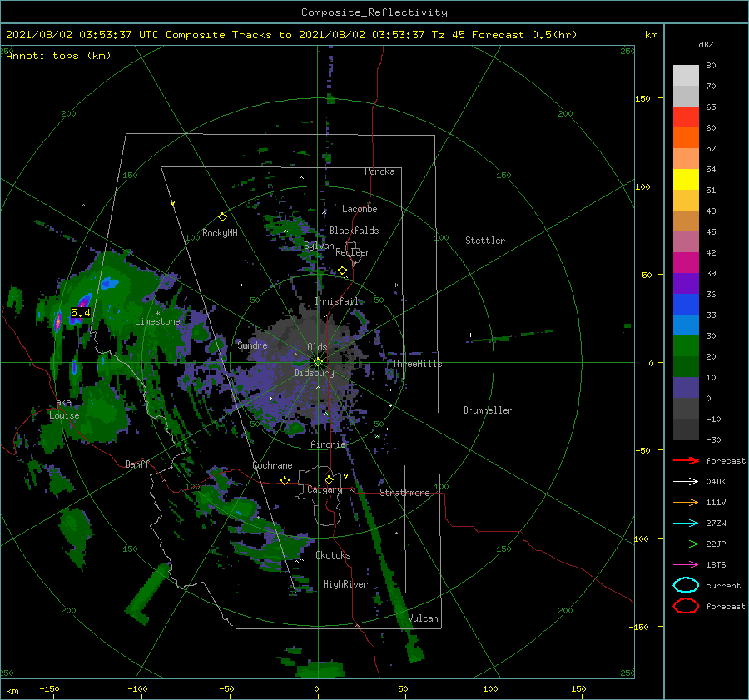Click the Banff label
The image size is (749, 700).
click(x=137, y=464)
